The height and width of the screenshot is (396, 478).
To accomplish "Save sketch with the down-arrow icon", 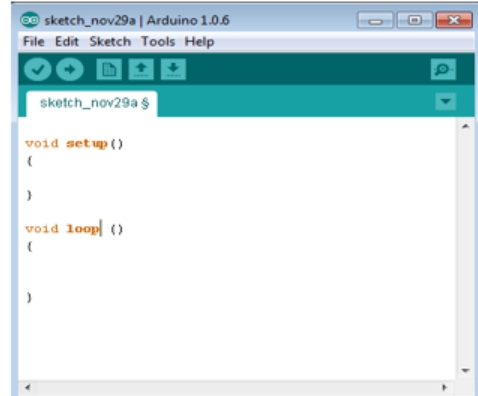I will [x=173, y=69].
